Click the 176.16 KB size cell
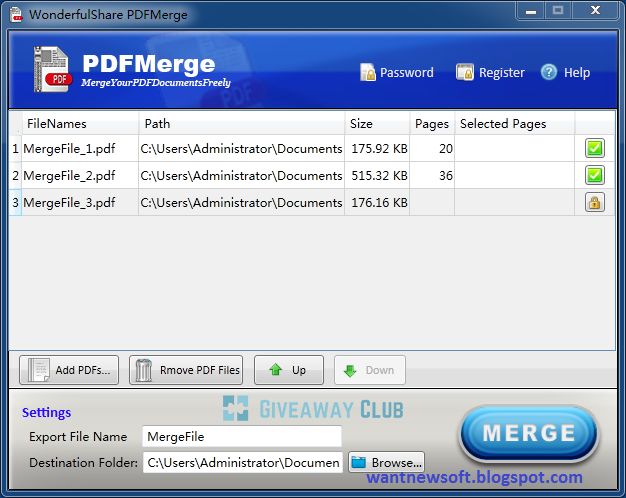This screenshot has height=498, width=626. pyautogui.click(x=377, y=202)
